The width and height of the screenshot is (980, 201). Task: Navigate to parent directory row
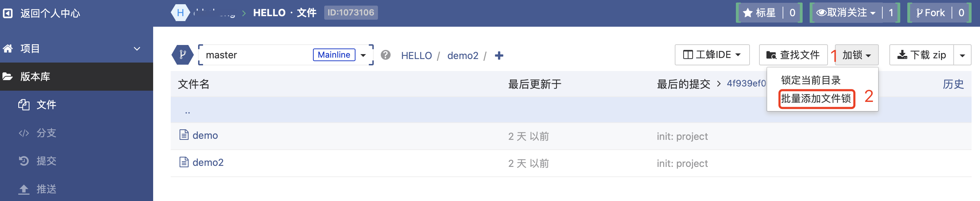[188, 111]
